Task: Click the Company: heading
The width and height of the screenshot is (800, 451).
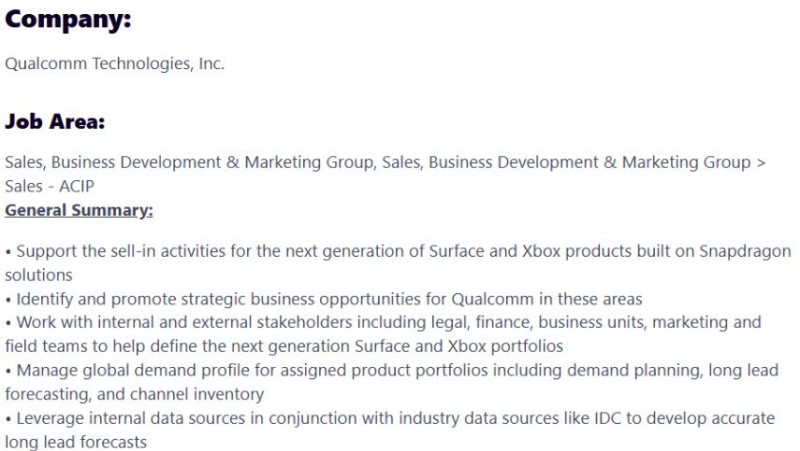Action: coord(68,21)
